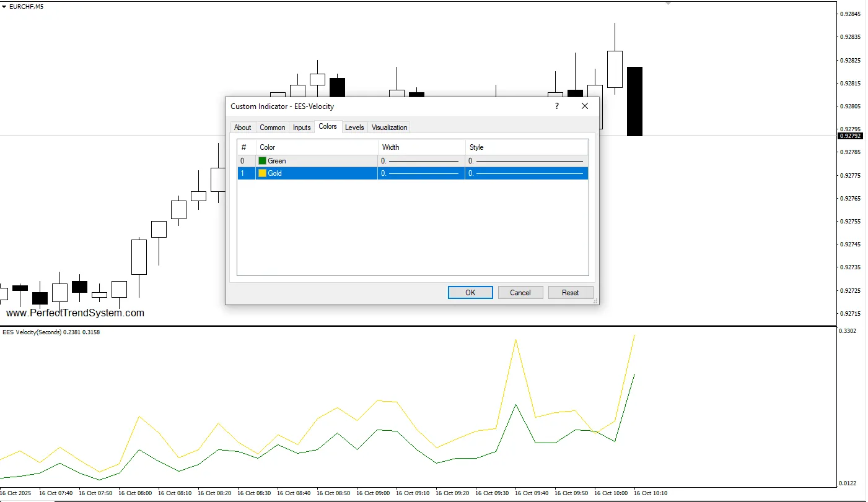Click the current price label 0.92792
The image size is (868, 502).
click(x=849, y=136)
